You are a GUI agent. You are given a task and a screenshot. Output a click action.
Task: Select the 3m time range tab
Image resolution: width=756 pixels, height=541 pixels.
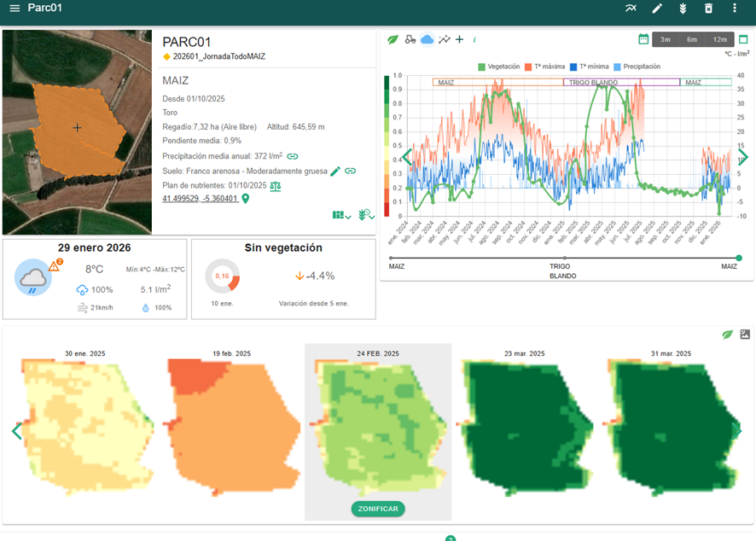click(666, 39)
